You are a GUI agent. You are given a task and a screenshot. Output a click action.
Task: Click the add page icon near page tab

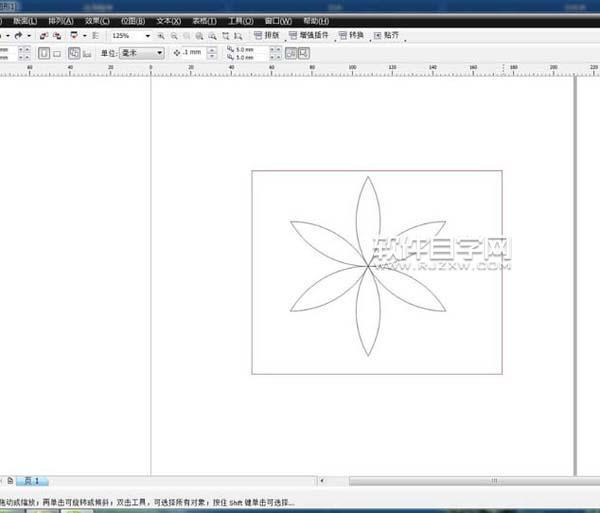click(10, 481)
